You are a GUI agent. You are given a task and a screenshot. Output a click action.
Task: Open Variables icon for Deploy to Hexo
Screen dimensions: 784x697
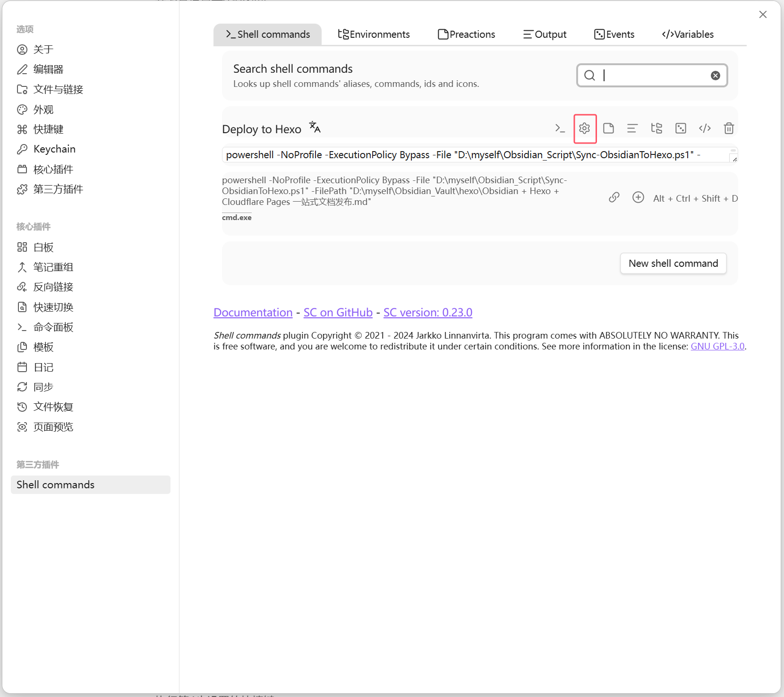pos(705,128)
